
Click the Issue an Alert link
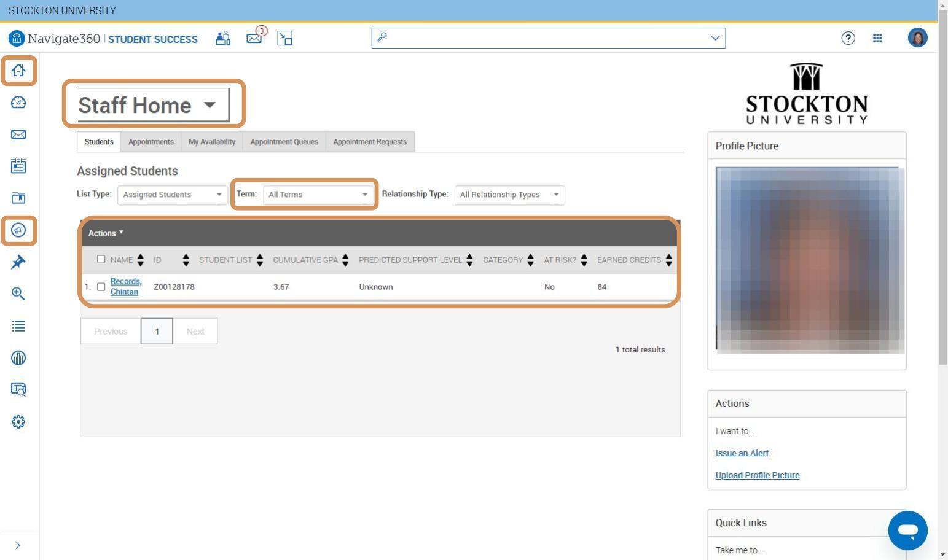(x=742, y=453)
